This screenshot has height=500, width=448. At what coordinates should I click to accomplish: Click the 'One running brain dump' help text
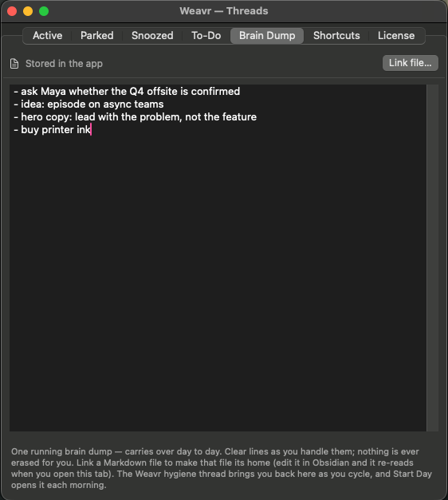tap(222, 468)
